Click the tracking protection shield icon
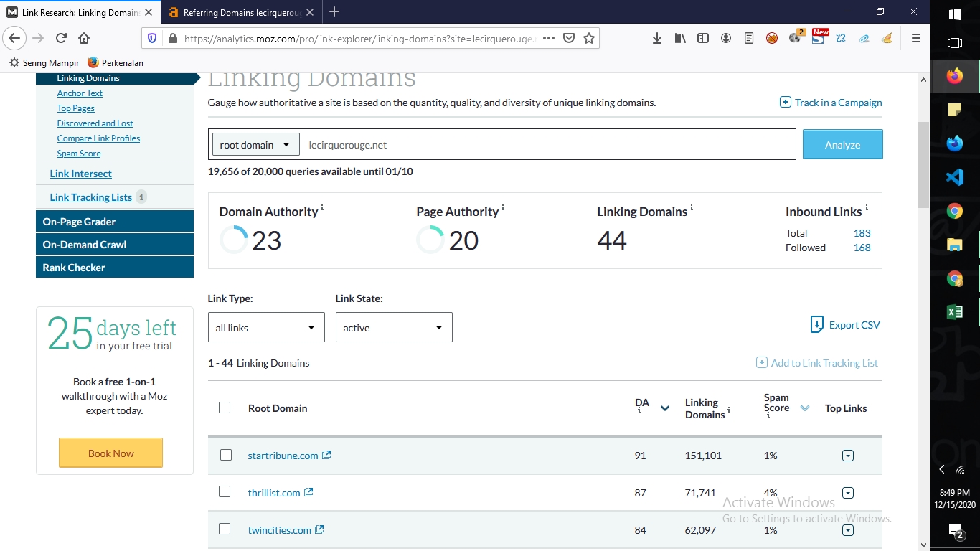980x551 pixels. [x=152, y=39]
